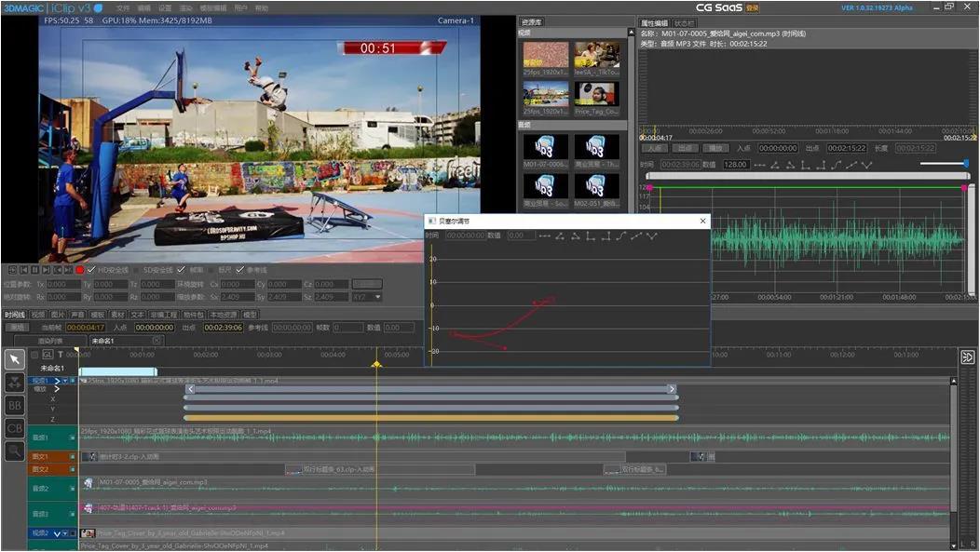The width and height of the screenshot is (980, 552).
Task: Click the V-shaped curve icon in the properties panel
Action: (x=867, y=165)
